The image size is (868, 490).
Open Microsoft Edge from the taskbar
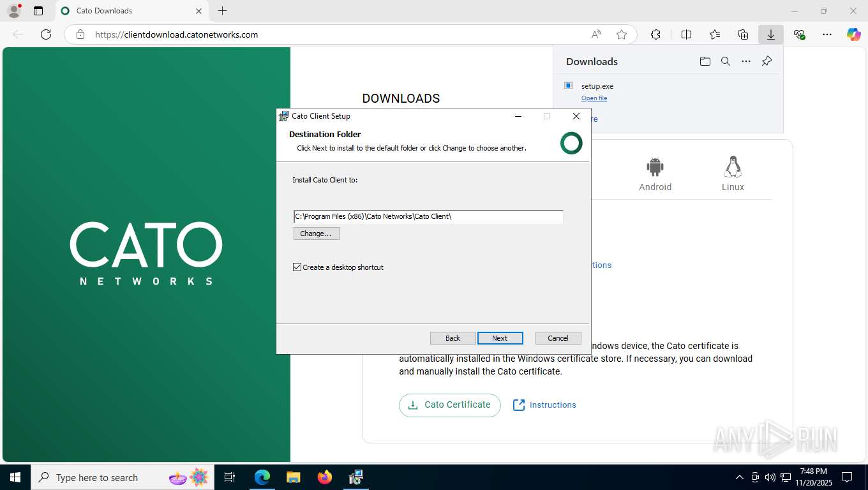tap(262, 477)
